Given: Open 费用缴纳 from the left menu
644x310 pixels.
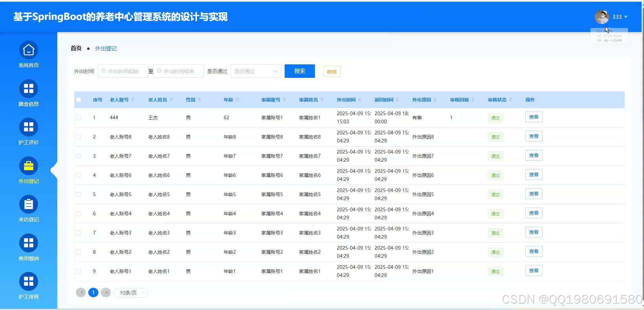Looking at the screenshot, I should coord(28,248).
